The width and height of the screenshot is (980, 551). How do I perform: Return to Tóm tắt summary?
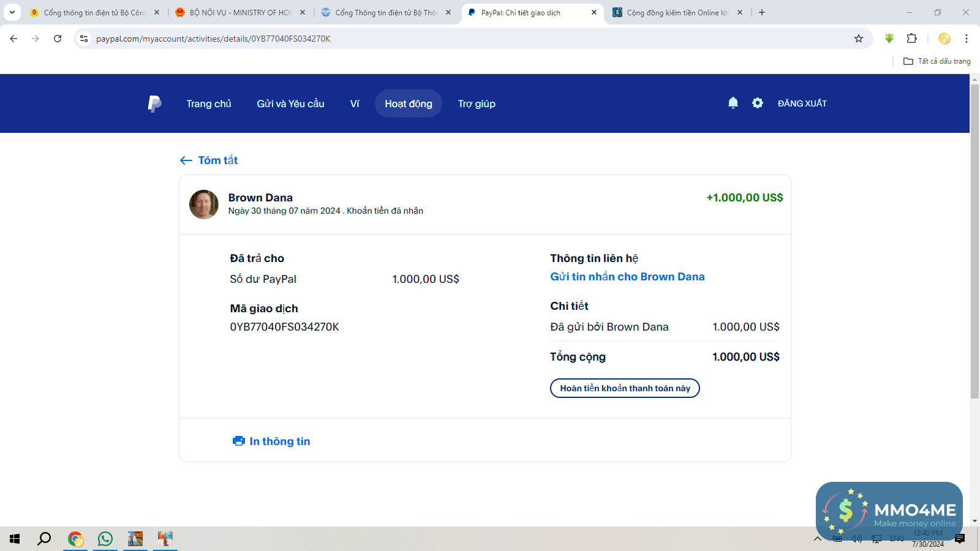click(x=218, y=160)
